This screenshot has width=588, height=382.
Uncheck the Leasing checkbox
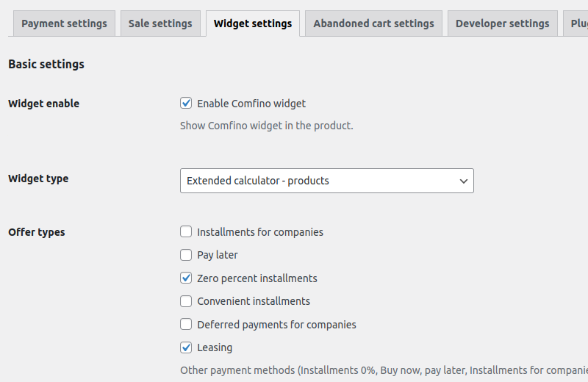(x=186, y=347)
